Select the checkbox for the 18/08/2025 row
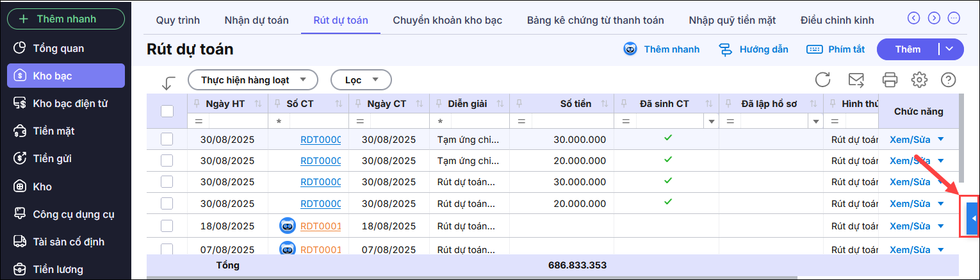This screenshot has width=980, height=280. (167, 226)
